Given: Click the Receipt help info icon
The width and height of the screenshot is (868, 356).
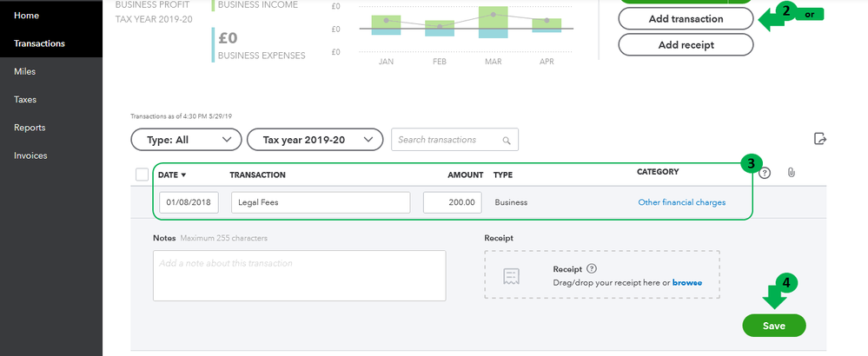Looking at the screenshot, I should [x=592, y=269].
